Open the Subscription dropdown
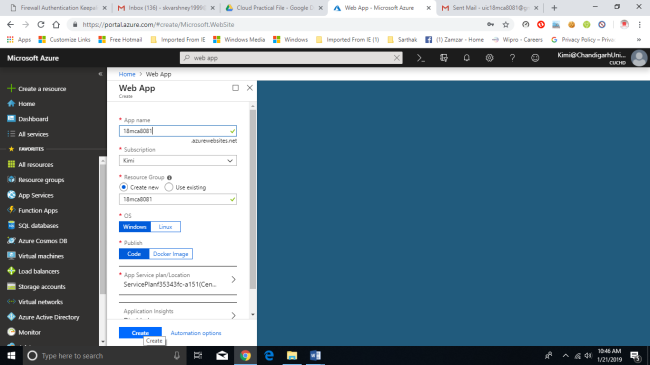The height and width of the screenshot is (365, 650). click(x=177, y=161)
